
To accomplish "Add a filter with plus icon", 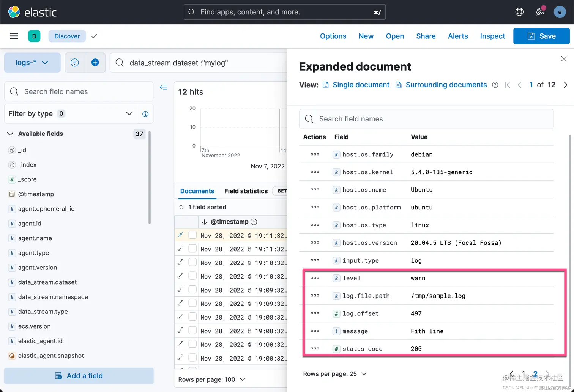I will tap(95, 63).
